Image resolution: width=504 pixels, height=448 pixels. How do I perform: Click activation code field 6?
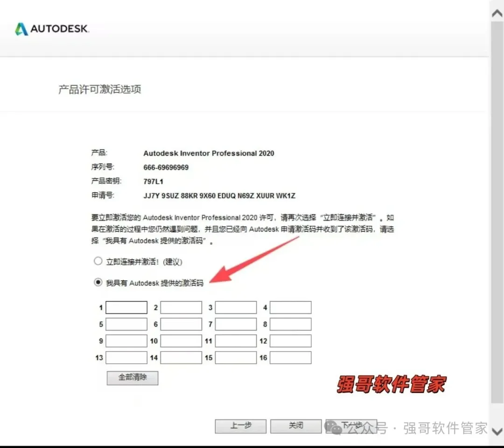(181, 324)
